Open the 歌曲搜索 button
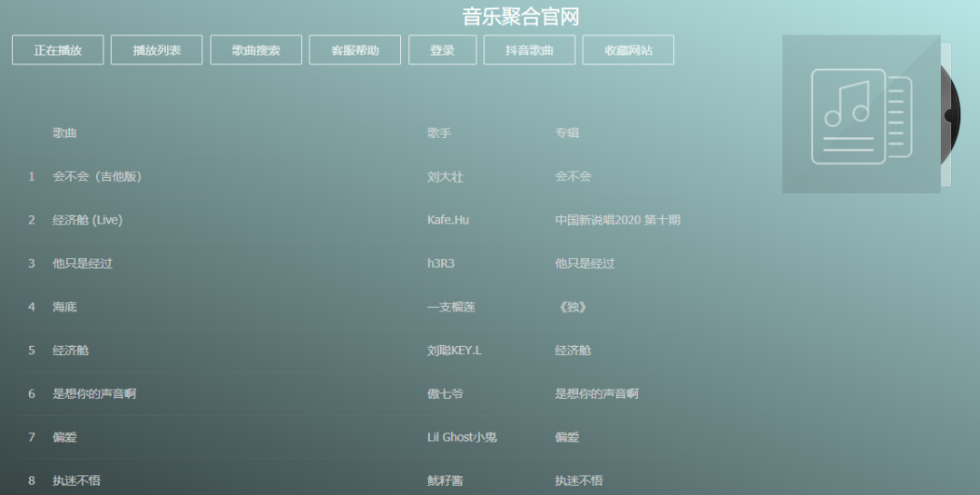 click(256, 50)
